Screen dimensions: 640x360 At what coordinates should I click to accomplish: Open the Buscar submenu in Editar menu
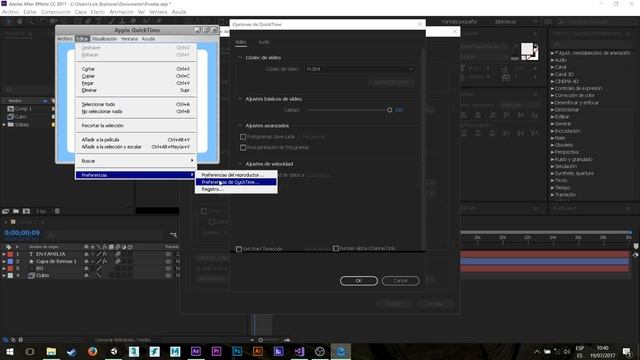pos(136,161)
